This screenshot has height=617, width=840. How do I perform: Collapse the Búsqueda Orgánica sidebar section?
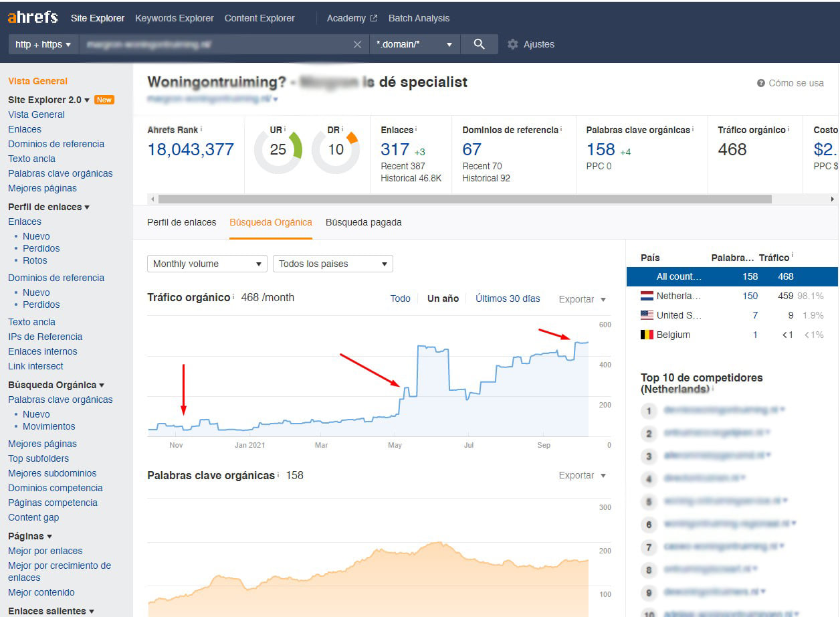point(56,385)
